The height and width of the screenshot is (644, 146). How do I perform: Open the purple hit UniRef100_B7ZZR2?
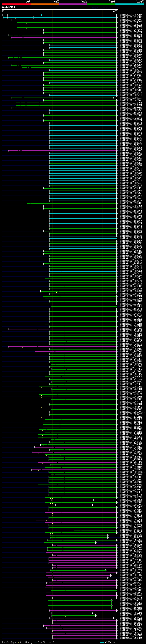131,37
